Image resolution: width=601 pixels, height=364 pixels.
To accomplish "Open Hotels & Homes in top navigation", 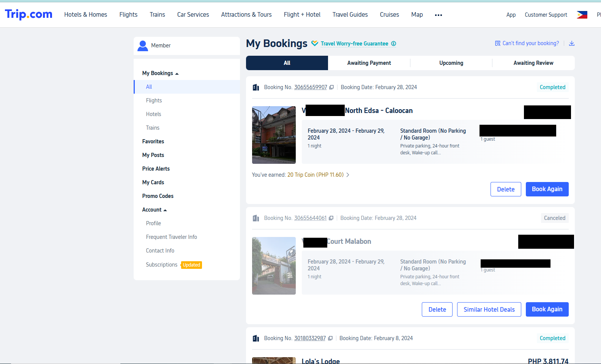I will coord(86,14).
